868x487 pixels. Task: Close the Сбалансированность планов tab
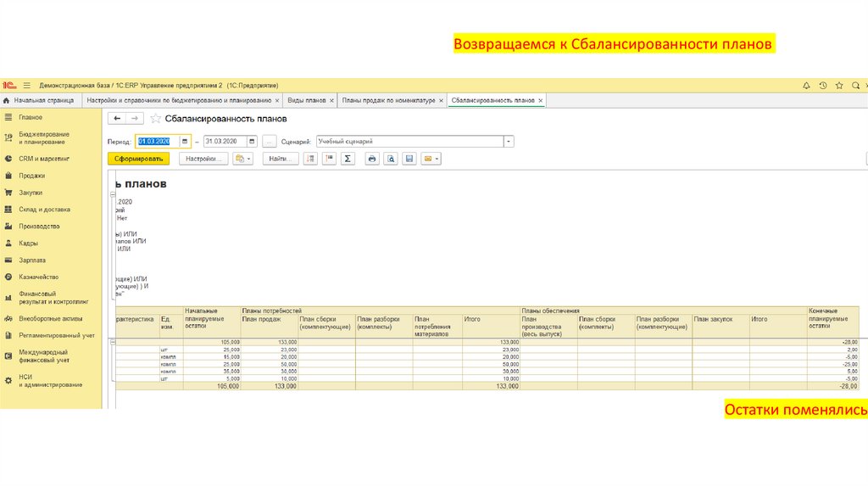(x=541, y=101)
